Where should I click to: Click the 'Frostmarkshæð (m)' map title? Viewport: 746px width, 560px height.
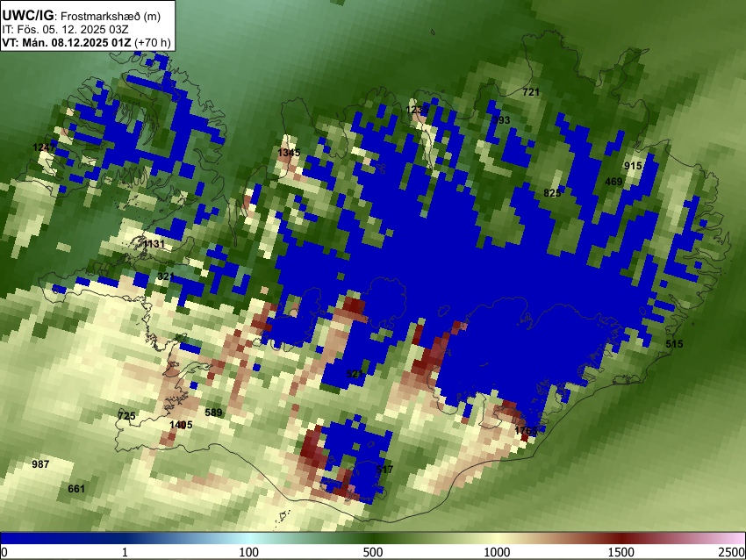coord(111,16)
